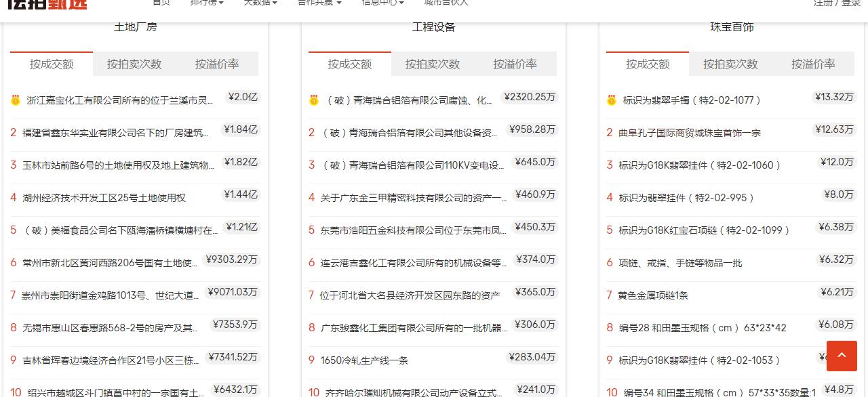Click the ¥2.0亿 price tag
This screenshot has height=397, width=868.
[243, 97]
